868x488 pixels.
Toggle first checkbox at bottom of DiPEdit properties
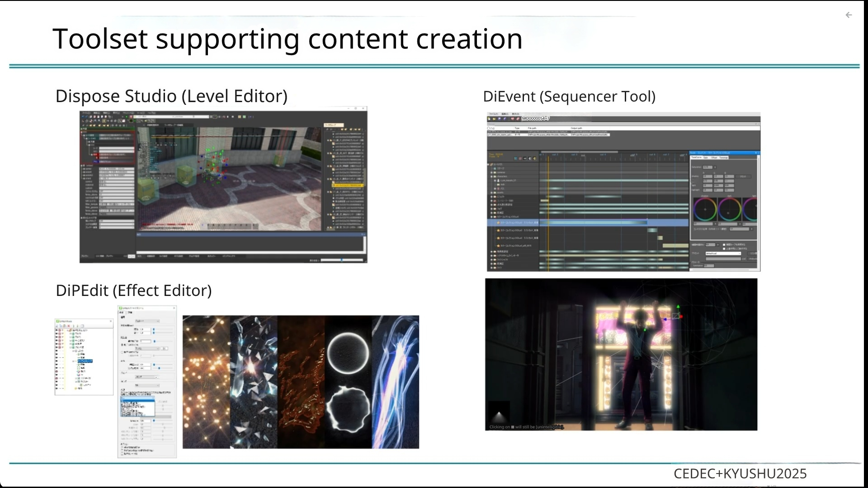point(122,447)
